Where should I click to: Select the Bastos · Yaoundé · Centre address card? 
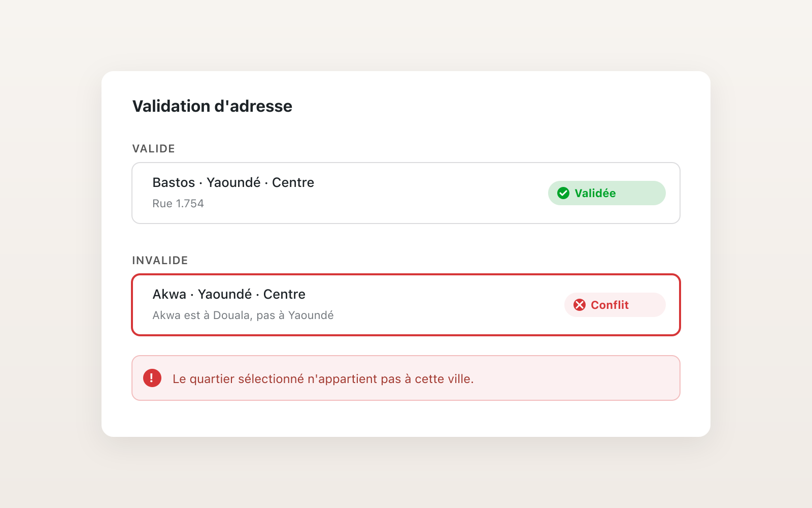406,193
